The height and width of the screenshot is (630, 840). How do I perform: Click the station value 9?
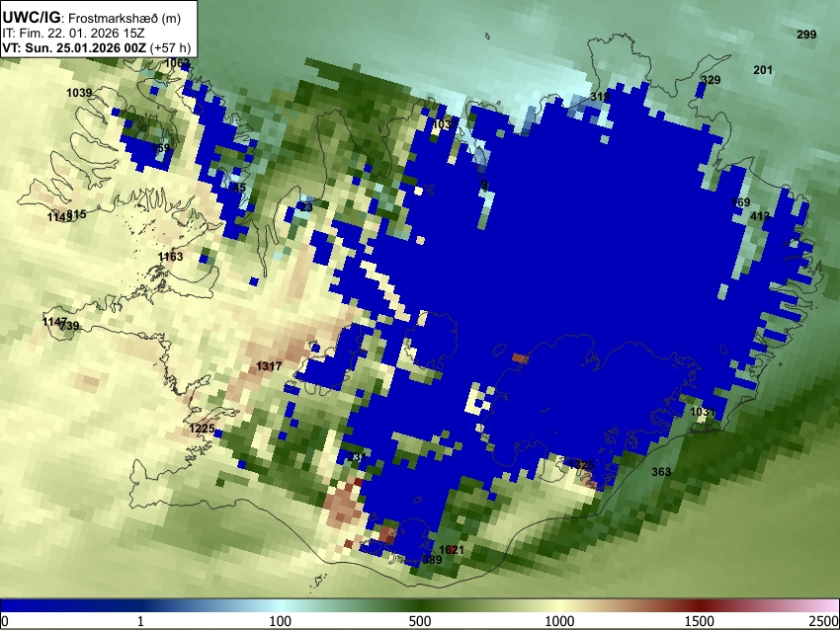click(x=484, y=186)
